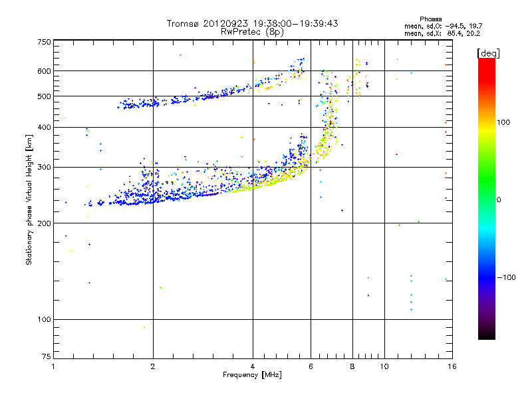Click the colorbar tick label '-100'
The image size is (532, 399).
(x=506, y=277)
